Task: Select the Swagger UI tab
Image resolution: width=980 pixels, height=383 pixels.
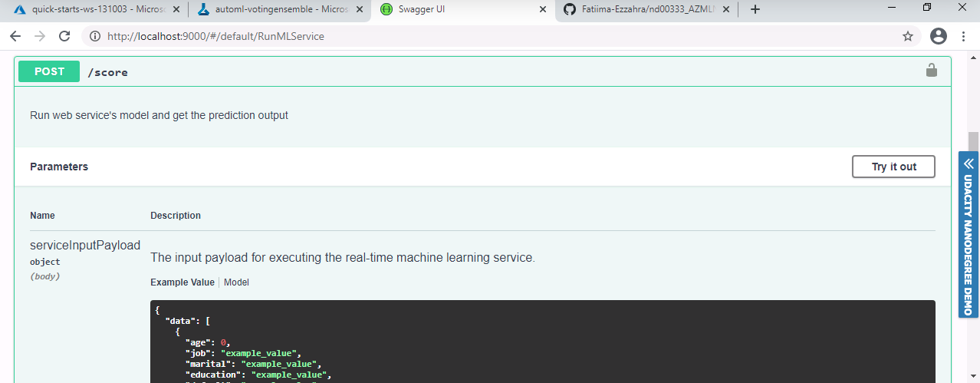Action: tap(463, 9)
